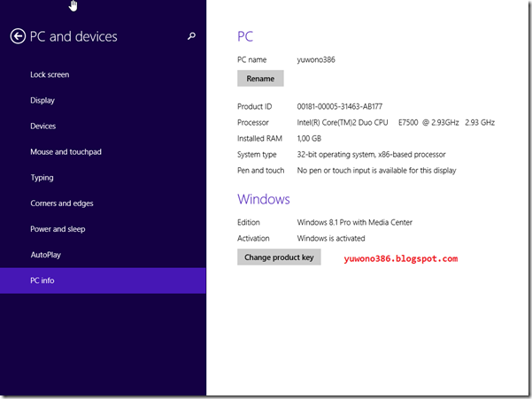Open search with the magnifier icon

coord(191,36)
